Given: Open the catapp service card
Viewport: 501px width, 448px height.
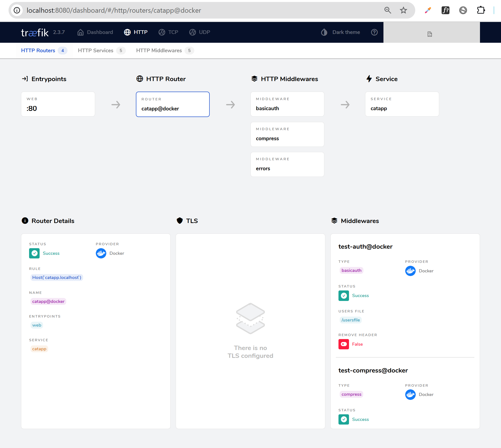Looking at the screenshot, I should (402, 104).
